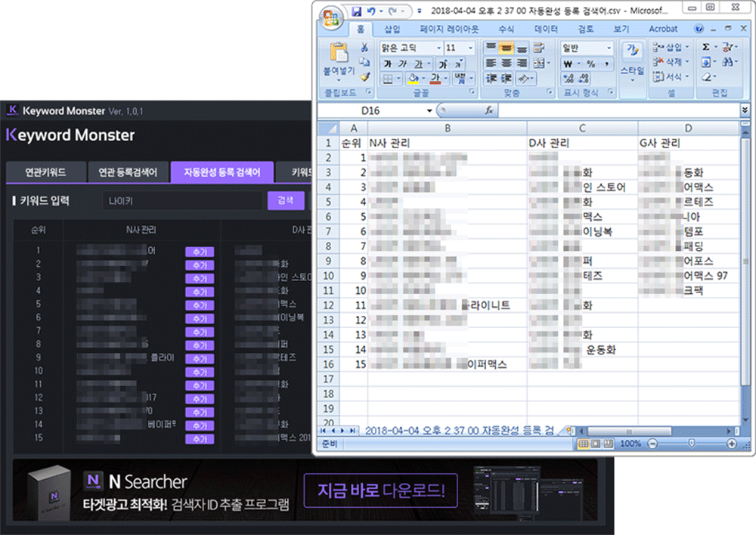The height and width of the screenshot is (535, 756).
Task: Click the AutoSum sigma icon
Action: pyautogui.click(x=706, y=47)
